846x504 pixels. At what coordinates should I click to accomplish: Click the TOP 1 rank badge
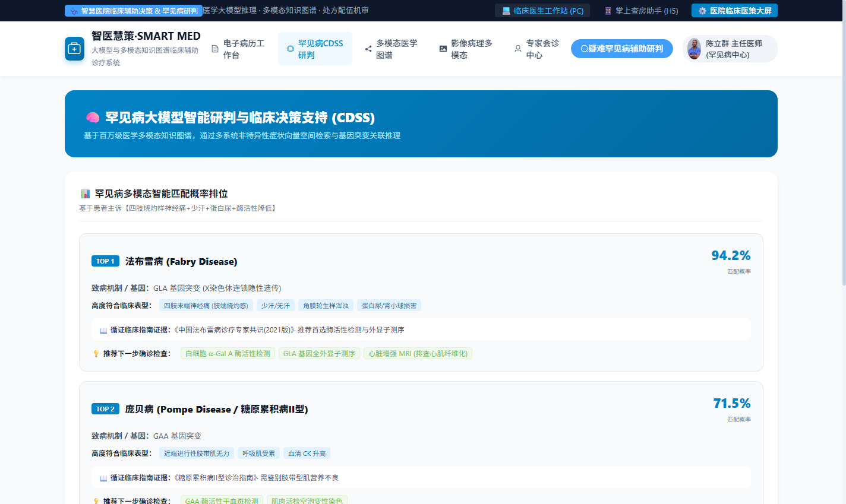[106, 261]
